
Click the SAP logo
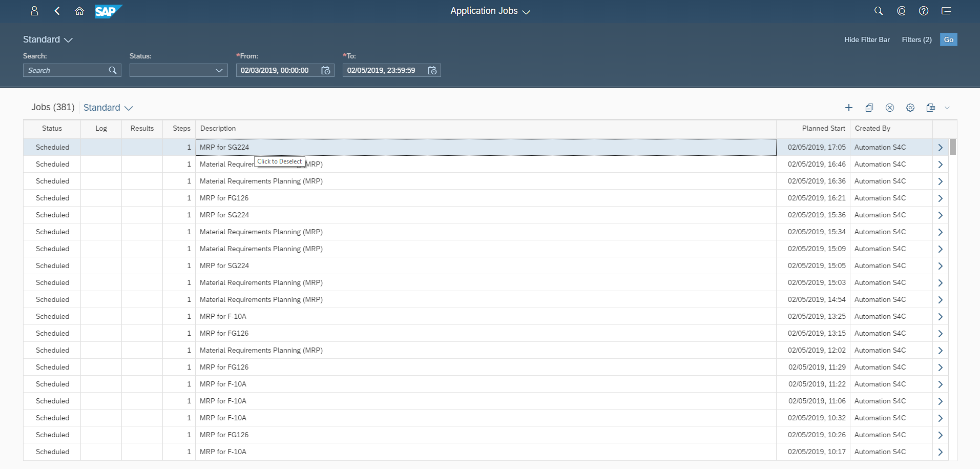click(x=109, y=11)
